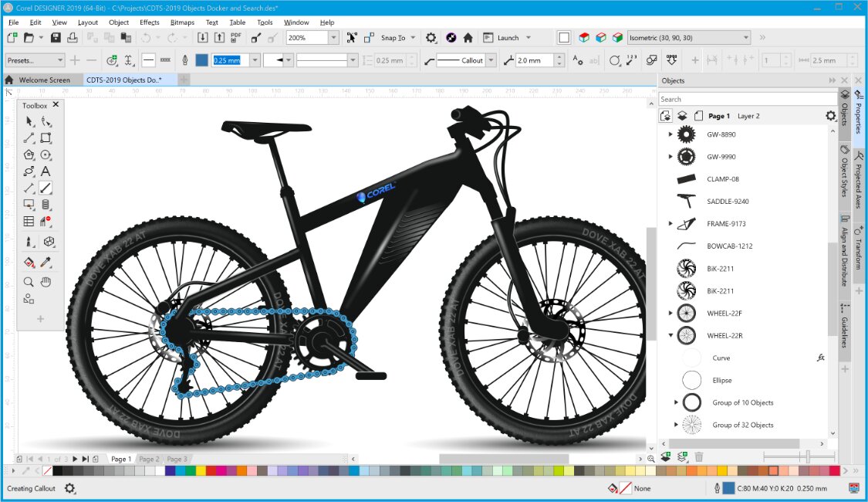
Task: Switch to the Page 2 tab
Action: pos(149,459)
